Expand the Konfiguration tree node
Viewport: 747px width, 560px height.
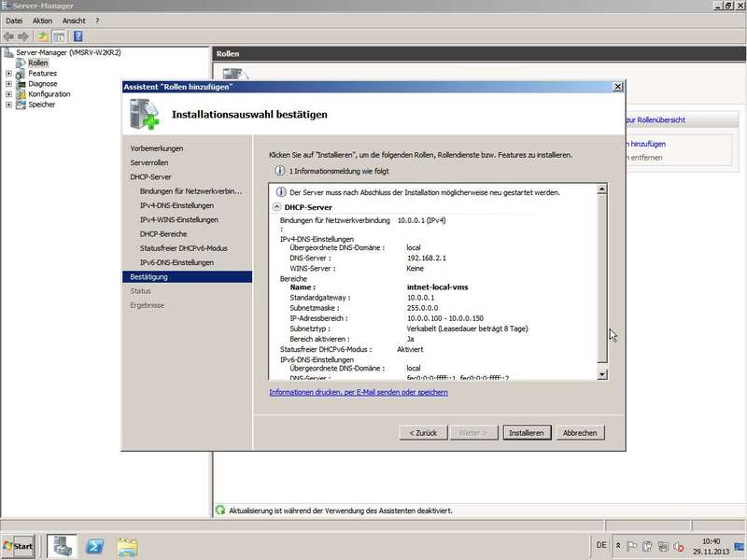pos(8,94)
